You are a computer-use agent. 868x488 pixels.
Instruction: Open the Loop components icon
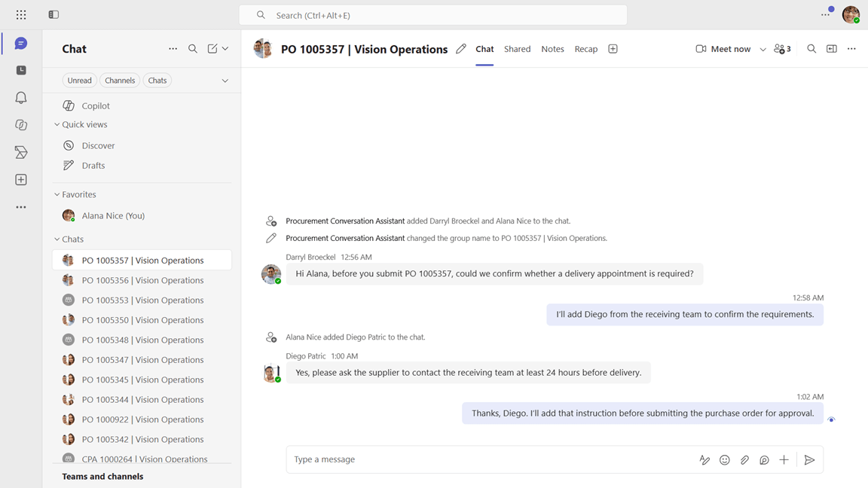[764, 460]
